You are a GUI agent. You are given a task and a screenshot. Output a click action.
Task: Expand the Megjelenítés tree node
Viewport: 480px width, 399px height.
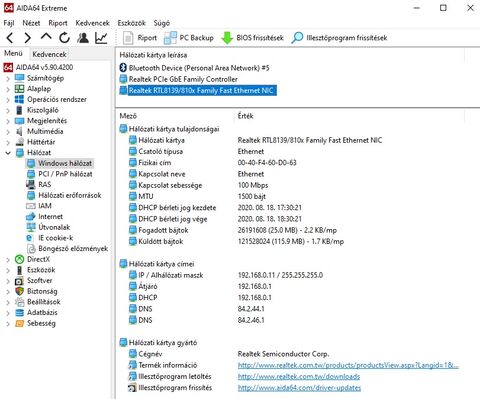(x=8, y=121)
